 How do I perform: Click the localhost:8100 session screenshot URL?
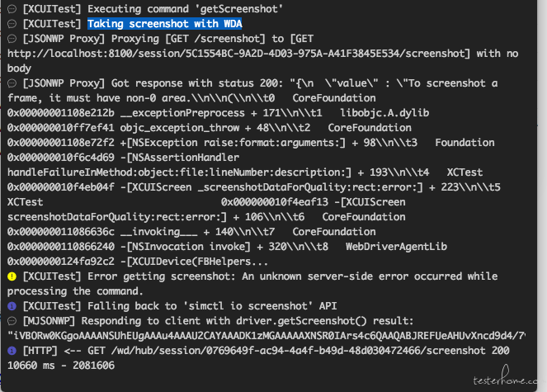pyautogui.click(x=238, y=54)
